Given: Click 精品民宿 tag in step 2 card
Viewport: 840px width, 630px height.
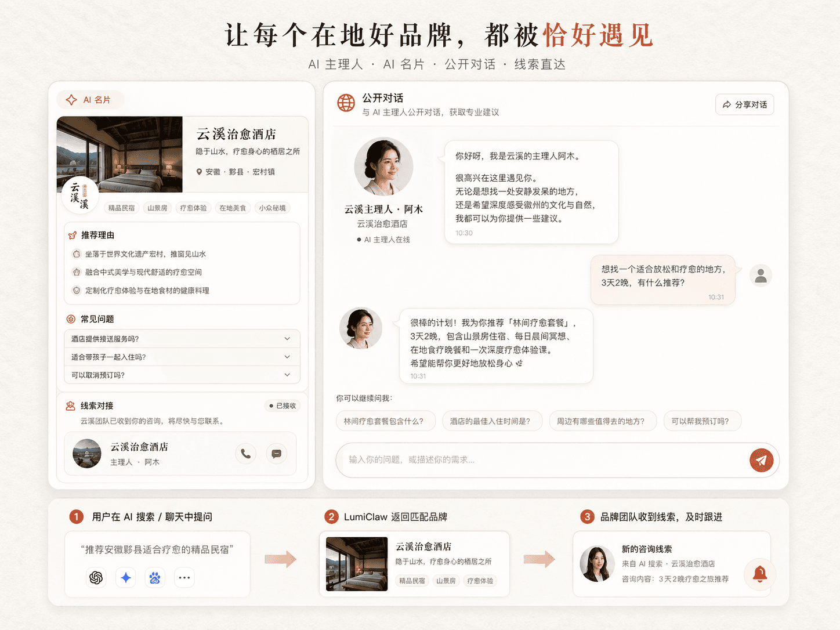Looking at the screenshot, I should pyautogui.click(x=412, y=581).
